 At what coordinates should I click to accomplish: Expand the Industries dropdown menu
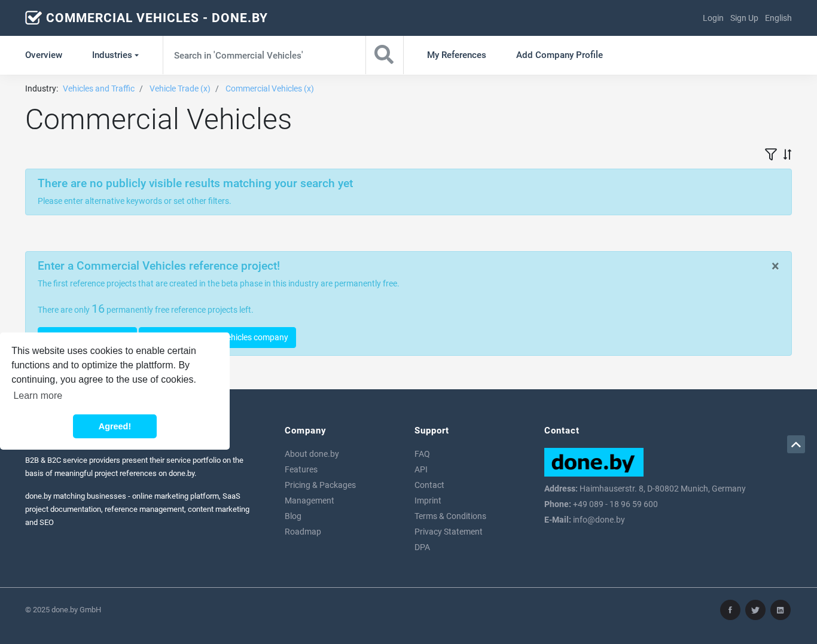tap(115, 55)
